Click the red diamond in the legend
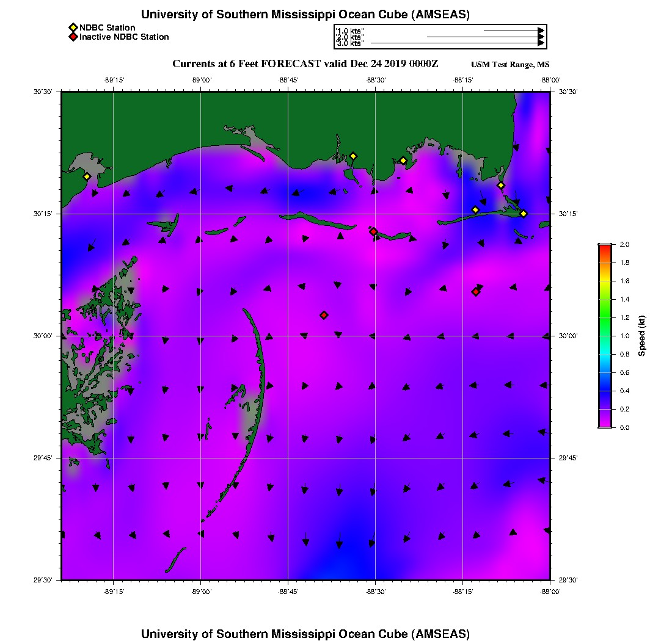Screen dimensions: 672x641 [x=73, y=37]
